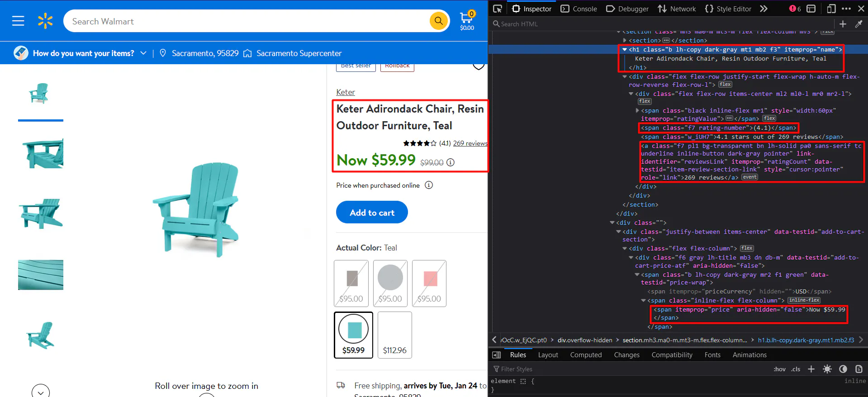
Task: Toggle .cls classes panel
Action: (x=796, y=369)
